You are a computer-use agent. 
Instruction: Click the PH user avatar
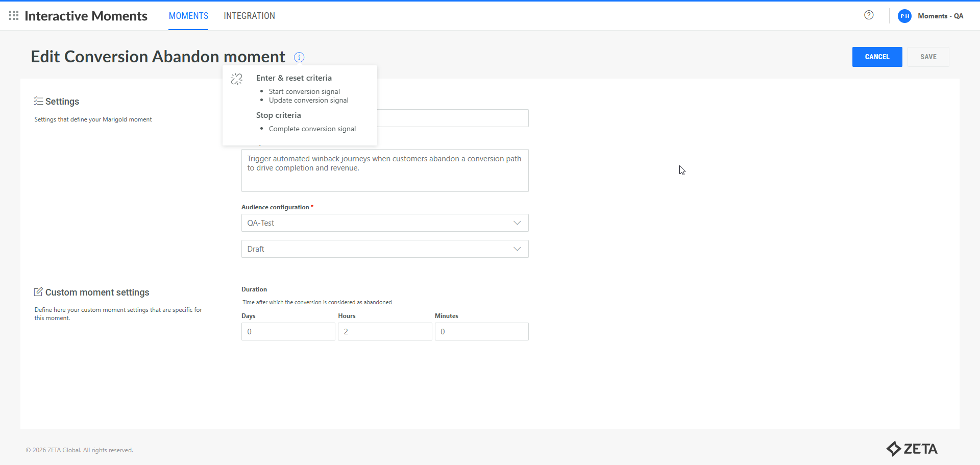coord(904,16)
